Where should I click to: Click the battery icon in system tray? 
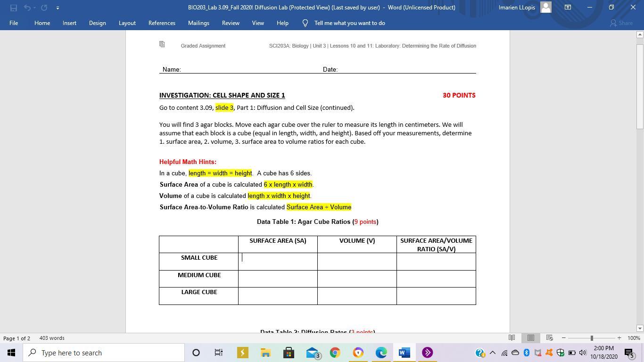click(572, 353)
